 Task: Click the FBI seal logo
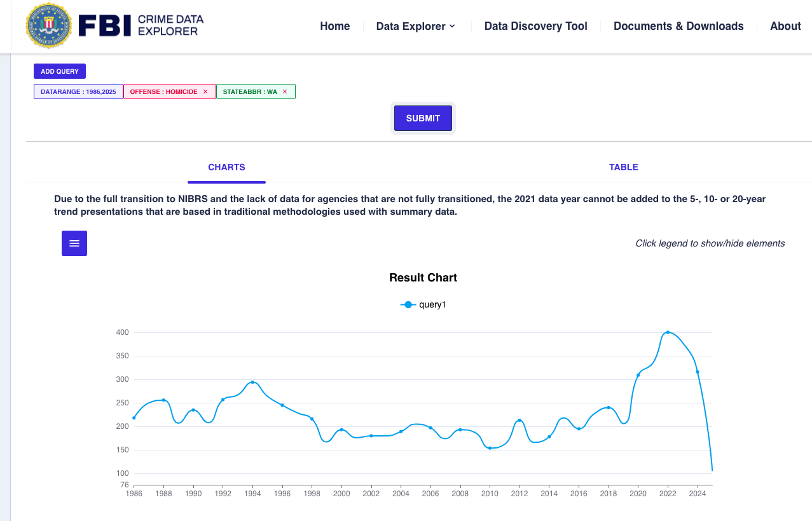[49, 25]
